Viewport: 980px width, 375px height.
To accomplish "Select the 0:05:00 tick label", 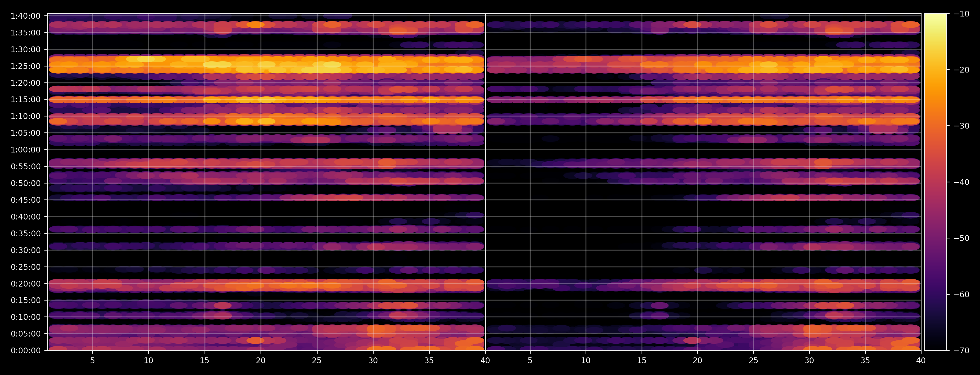I will [26, 334].
